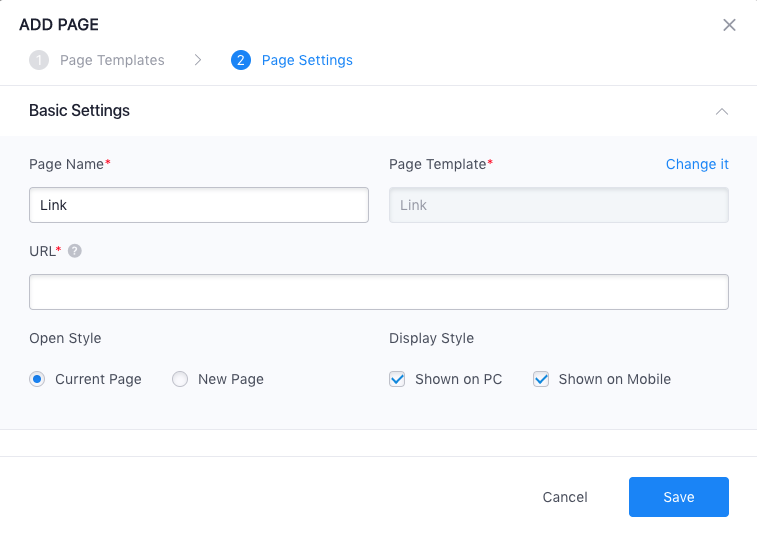Close the Add Page dialog
The image size is (757, 534).
tap(729, 25)
